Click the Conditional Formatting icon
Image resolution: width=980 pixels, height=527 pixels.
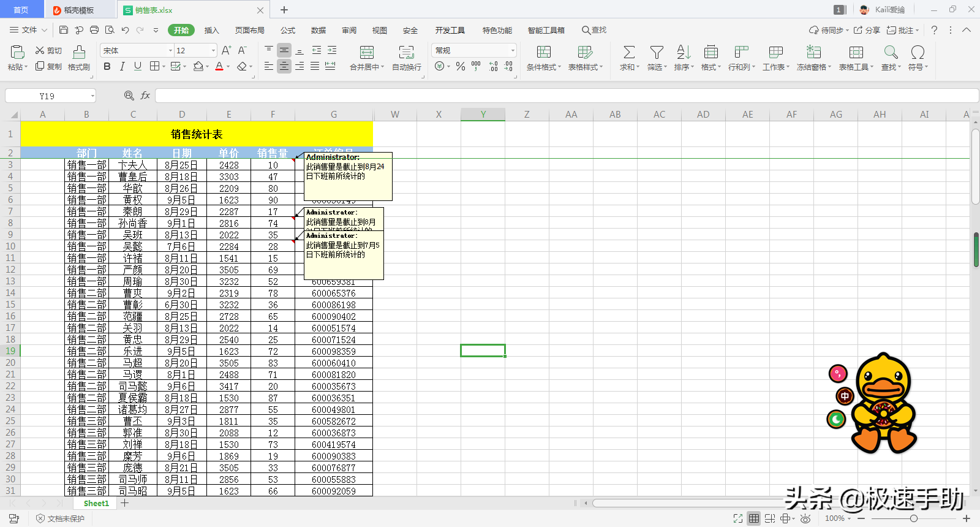(544, 52)
